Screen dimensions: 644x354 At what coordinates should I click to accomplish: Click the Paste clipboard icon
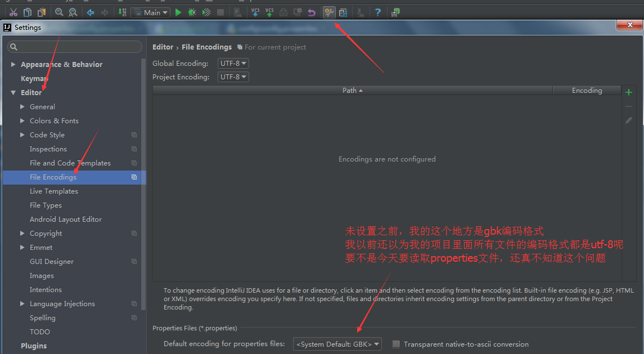pyautogui.click(x=42, y=12)
